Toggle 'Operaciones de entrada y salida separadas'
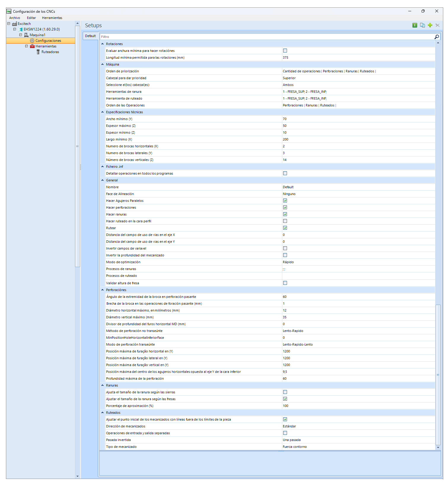Image resolution: width=448 pixels, height=484 pixels. tap(285, 433)
